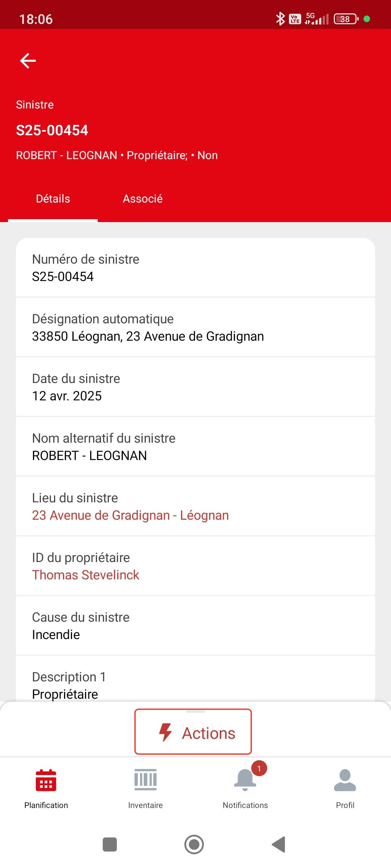
Task: Open the Planification calendar icon
Action: 46,780
